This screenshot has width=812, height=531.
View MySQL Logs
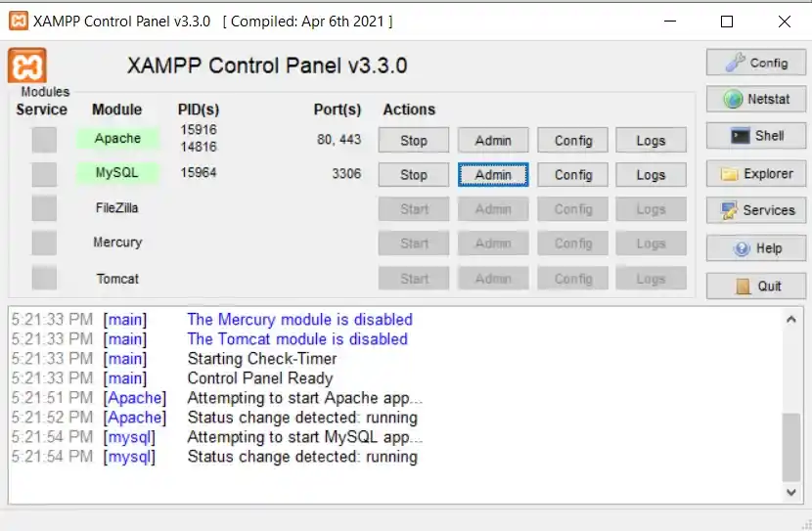pyautogui.click(x=651, y=175)
